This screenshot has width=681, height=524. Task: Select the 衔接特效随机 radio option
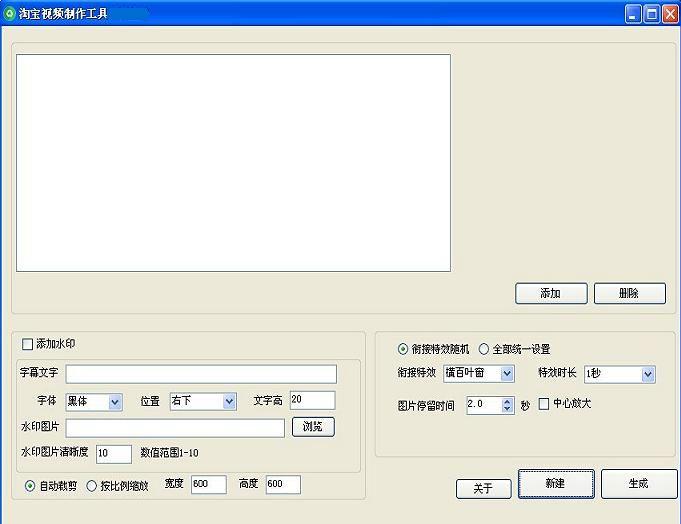(x=403, y=350)
